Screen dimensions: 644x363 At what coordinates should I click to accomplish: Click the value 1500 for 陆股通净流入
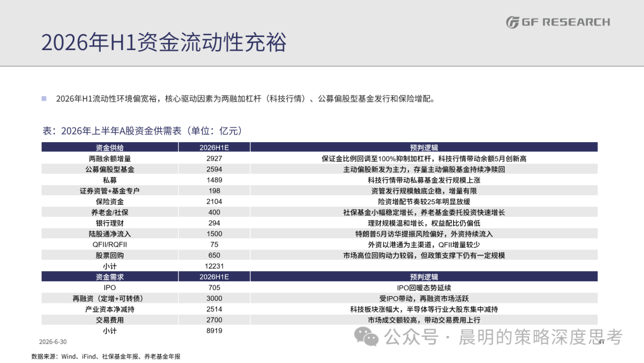coord(215,234)
